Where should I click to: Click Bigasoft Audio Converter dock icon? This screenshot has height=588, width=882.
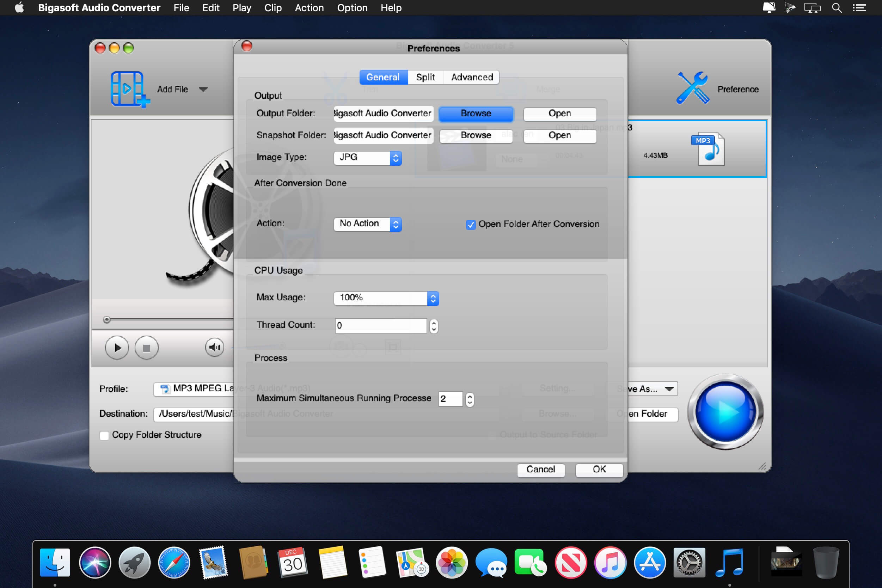pos(729,563)
